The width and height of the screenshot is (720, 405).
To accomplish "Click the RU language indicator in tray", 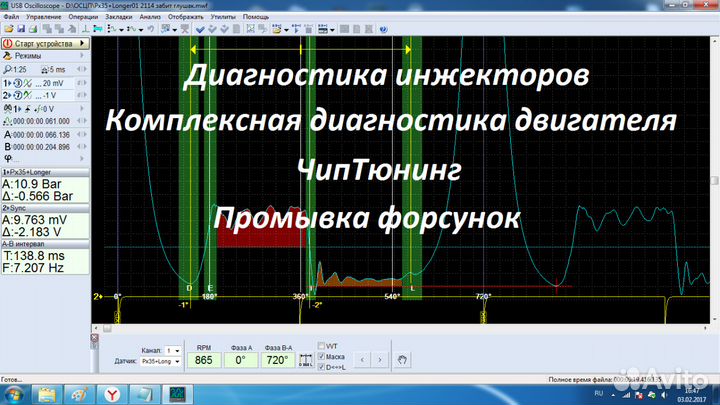I will click(598, 394).
